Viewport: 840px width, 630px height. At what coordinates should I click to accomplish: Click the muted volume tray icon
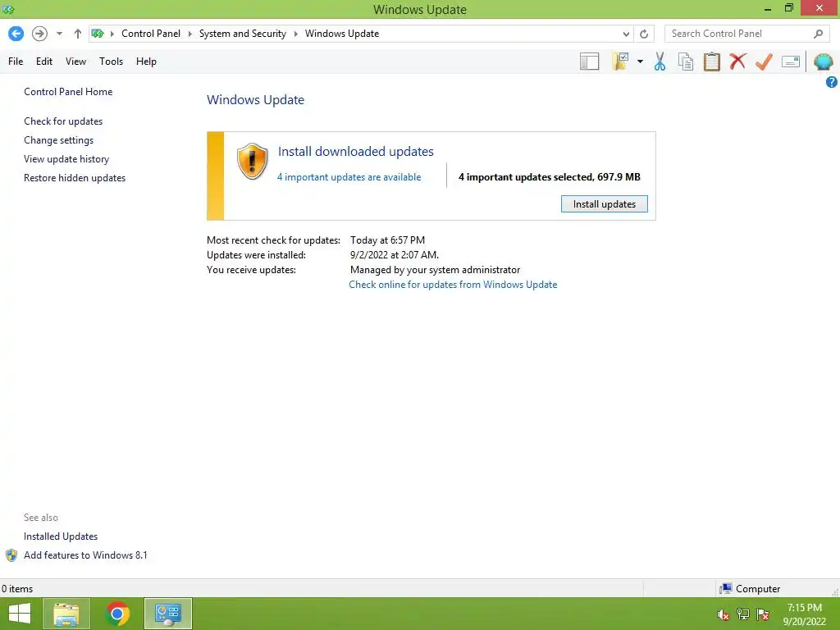(724, 615)
